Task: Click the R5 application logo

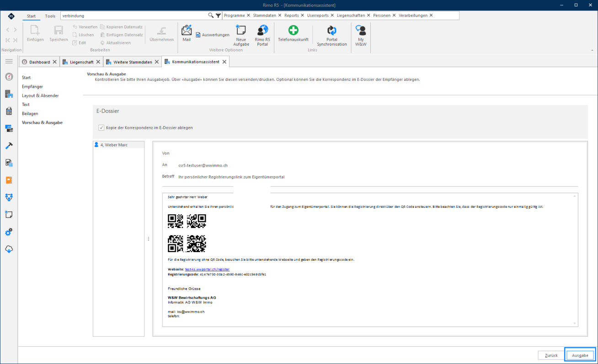Action: click(x=11, y=16)
